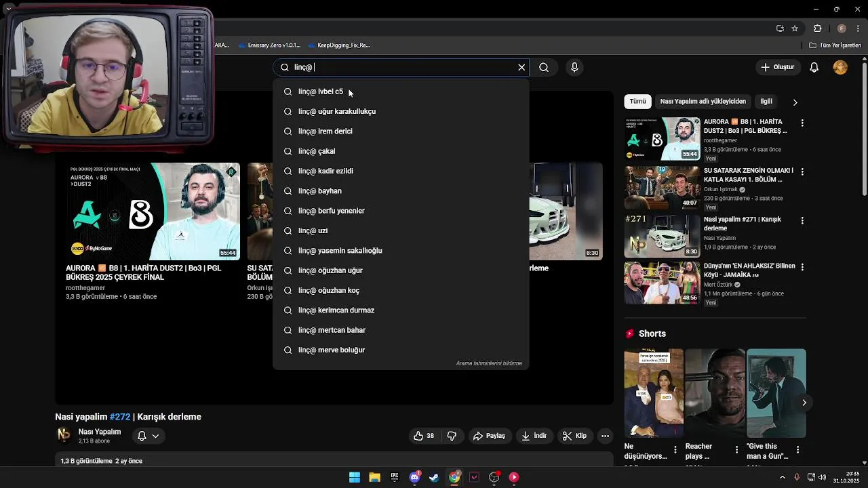Open the account avatar menu
The width and height of the screenshot is (868, 488).
840,67
